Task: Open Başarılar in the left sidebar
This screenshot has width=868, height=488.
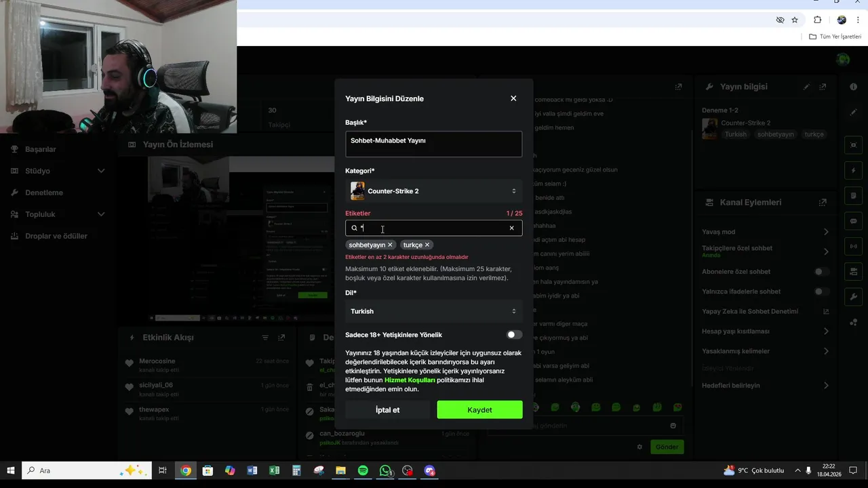Action: coord(41,149)
